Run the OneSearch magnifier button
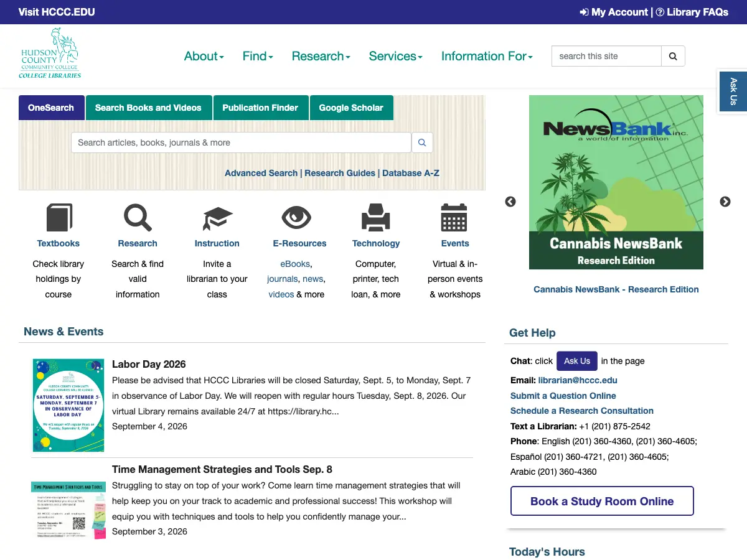This screenshot has height=560, width=747. tap(422, 142)
